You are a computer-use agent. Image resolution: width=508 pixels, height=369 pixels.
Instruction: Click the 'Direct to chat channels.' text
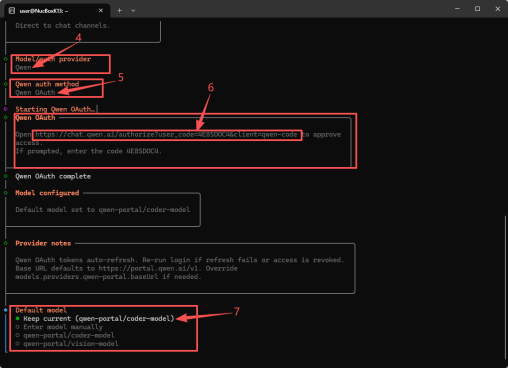(62, 25)
